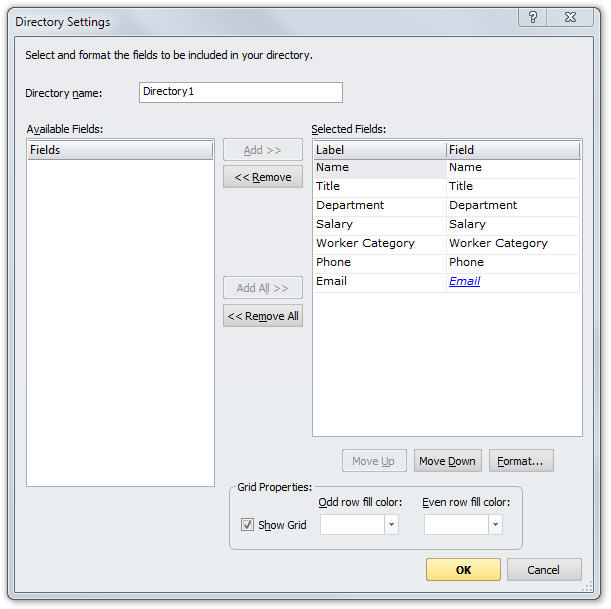611x609 pixels.
Task: Select the Salary label row
Action: tap(379, 224)
